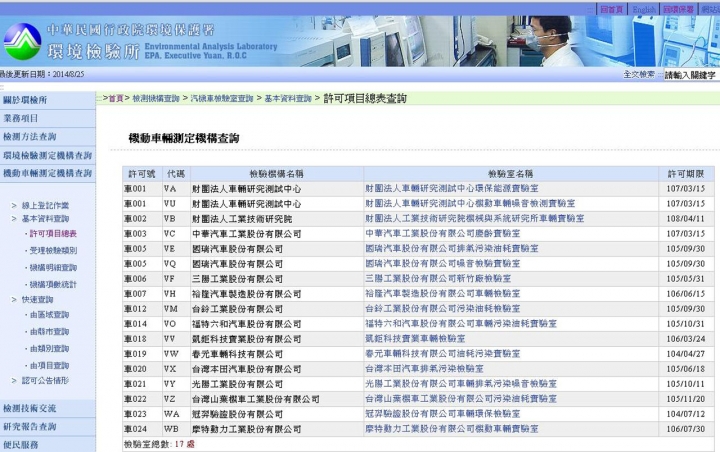Click the 許可期限 column header
The height and width of the screenshot is (452, 720).
(686, 174)
